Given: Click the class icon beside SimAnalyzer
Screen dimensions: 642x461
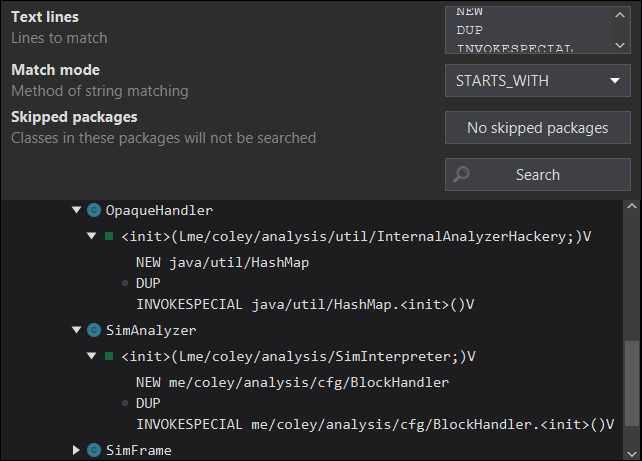Looking at the screenshot, I should pos(94,330).
